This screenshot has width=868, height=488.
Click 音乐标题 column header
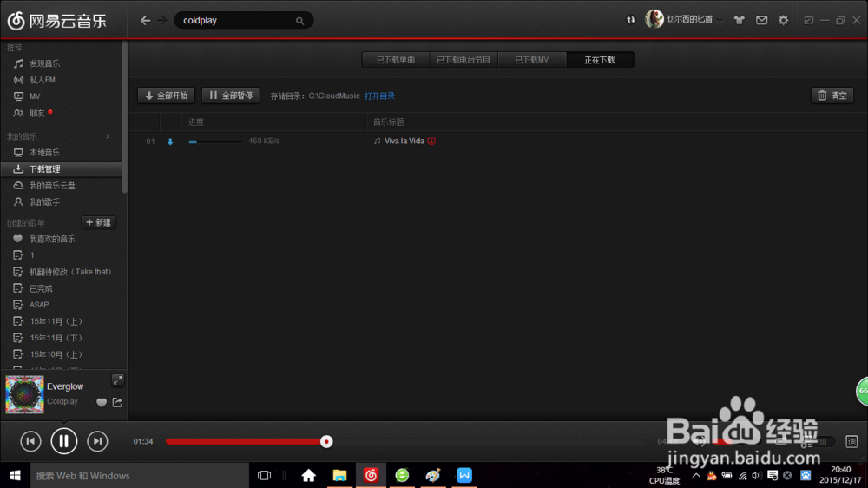tap(389, 122)
